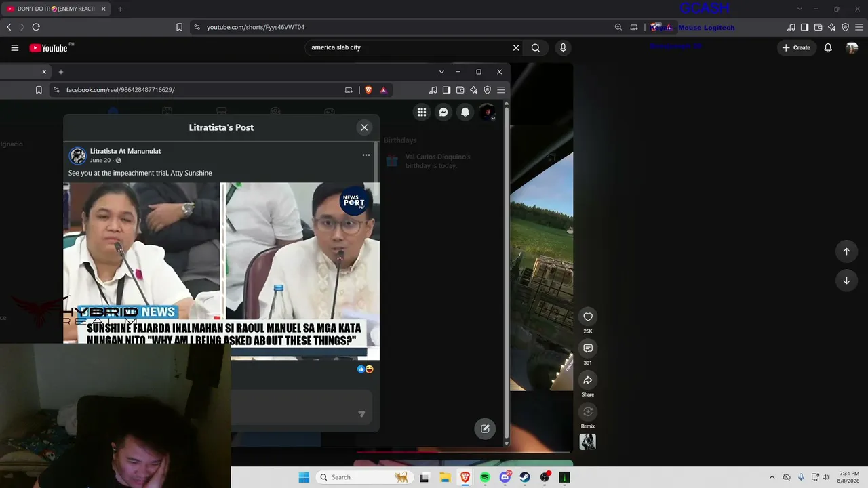Share the YouTube Short

pyautogui.click(x=588, y=380)
